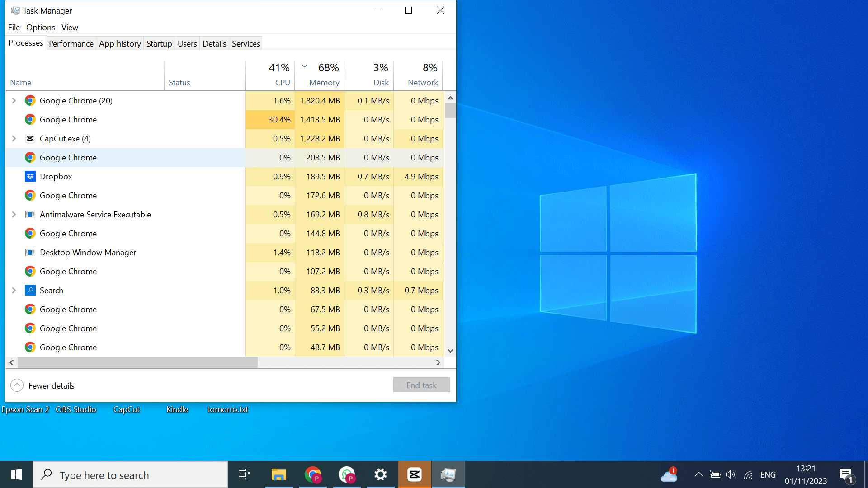Image resolution: width=868 pixels, height=488 pixels.
Task: Click the Antimalware Service Executable icon
Action: [30, 215]
